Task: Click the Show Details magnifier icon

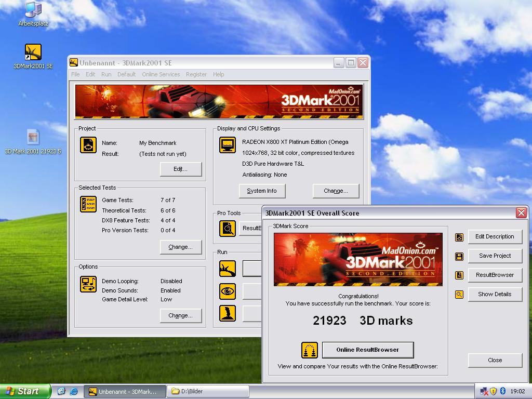Action: coord(459,295)
